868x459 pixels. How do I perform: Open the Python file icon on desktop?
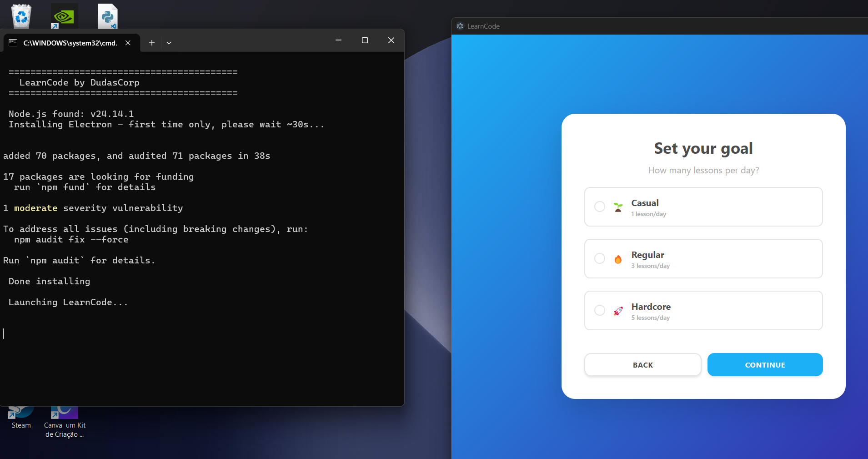point(108,16)
